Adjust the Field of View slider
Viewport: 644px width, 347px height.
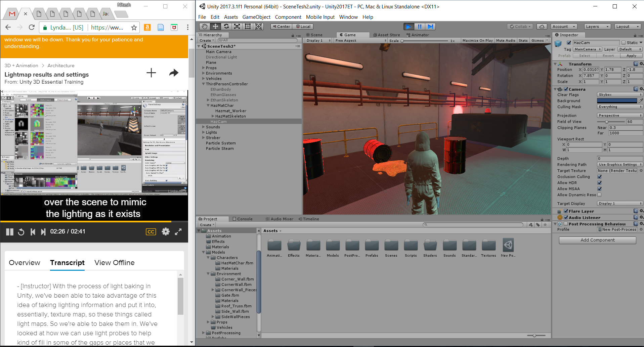(x=611, y=122)
